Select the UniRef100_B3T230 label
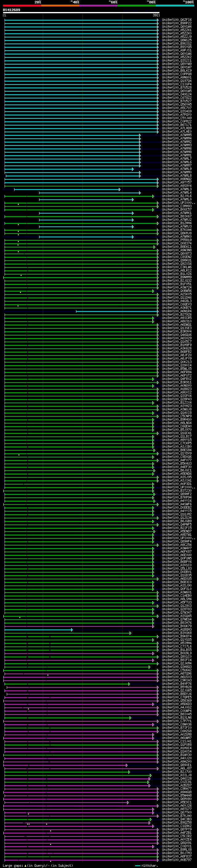197x868 pixels. pyautogui.click(x=177, y=491)
